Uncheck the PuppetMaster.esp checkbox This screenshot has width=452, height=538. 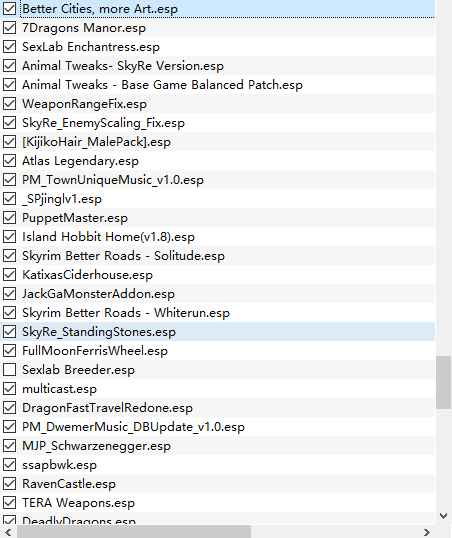coord(9,218)
